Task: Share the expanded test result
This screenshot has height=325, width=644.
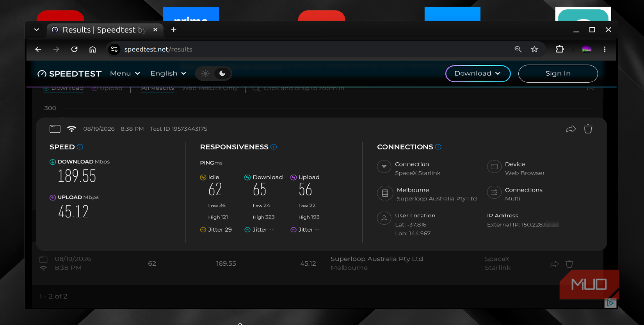Action: [x=571, y=129]
